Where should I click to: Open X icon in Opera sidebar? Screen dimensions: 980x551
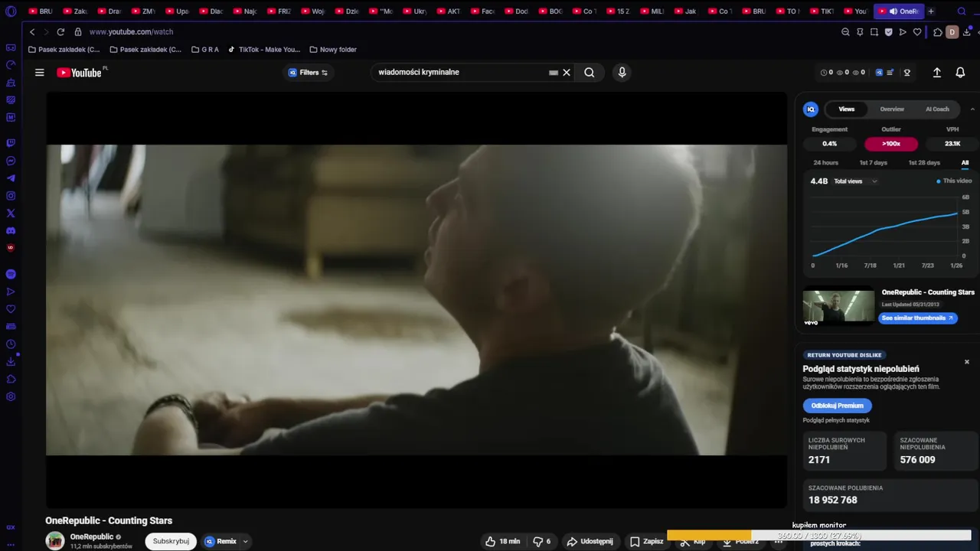pos(11,214)
